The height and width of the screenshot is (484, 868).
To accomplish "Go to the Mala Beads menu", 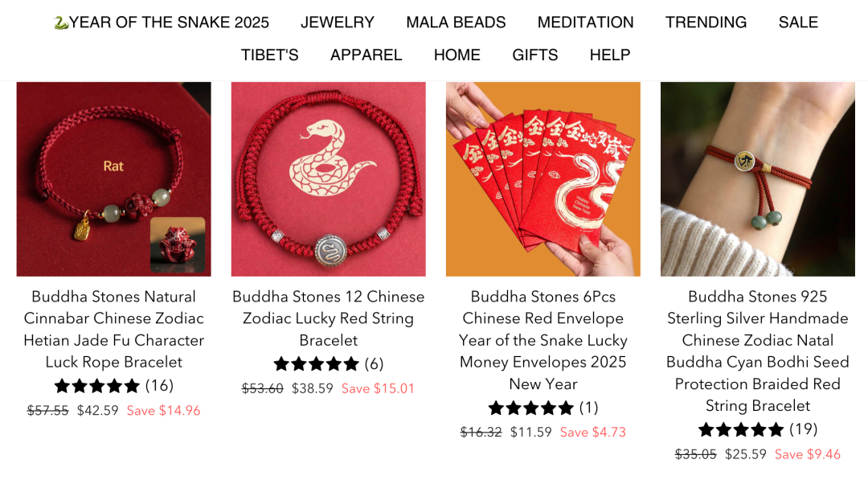I will (x=456, y=23).
